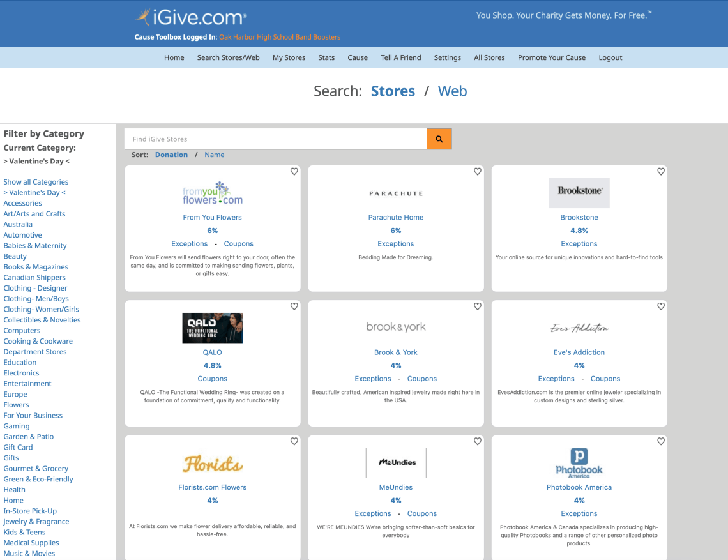Open the From You Flowers logo
Image resolution: width=728 pixels, height=560 pixels.
tap(212, 193)
